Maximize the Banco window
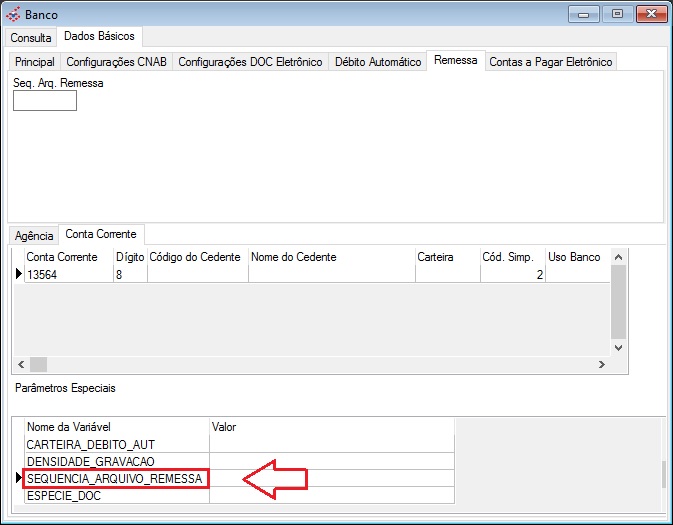Screen dimensions: 673x525 click(617, 14)
